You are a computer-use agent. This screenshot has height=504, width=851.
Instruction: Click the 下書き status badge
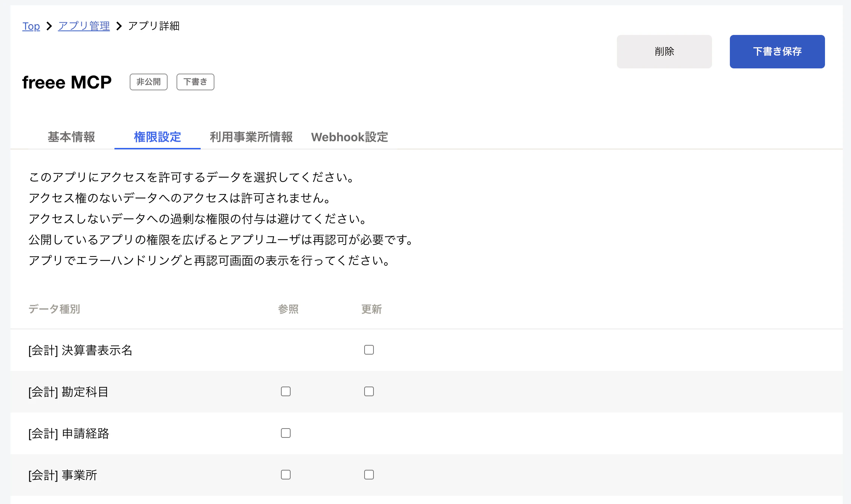(195, 82)
